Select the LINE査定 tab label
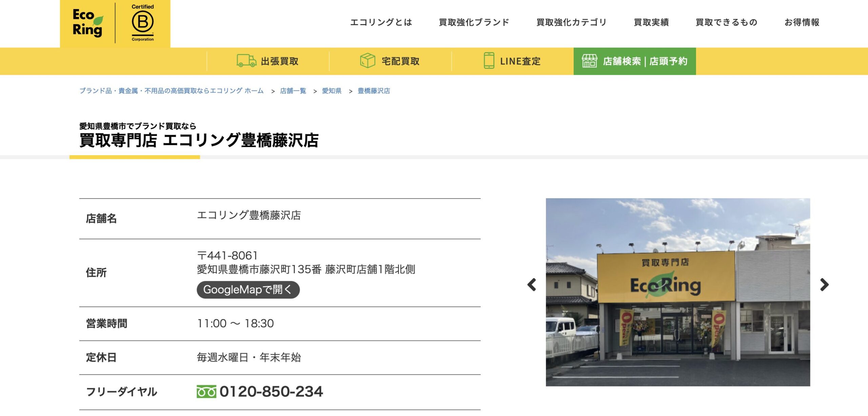Viewport: 868px width, 416px height. pos(520,61)
